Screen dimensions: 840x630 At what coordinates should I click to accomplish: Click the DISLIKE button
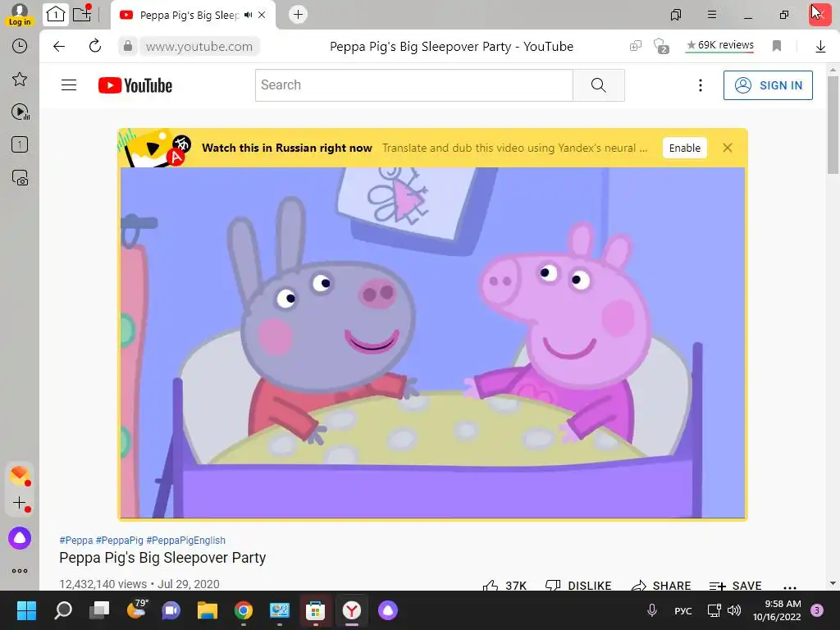[578, 586]
